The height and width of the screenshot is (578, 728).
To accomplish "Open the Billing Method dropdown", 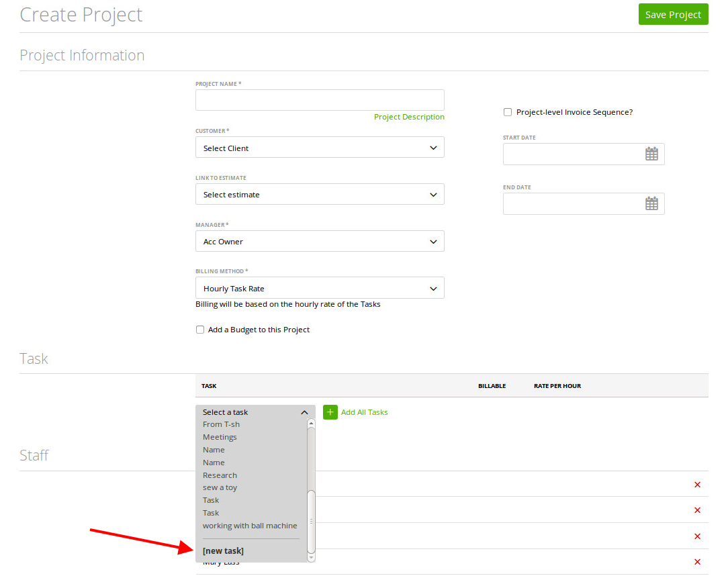I will [x=320, y=288].
